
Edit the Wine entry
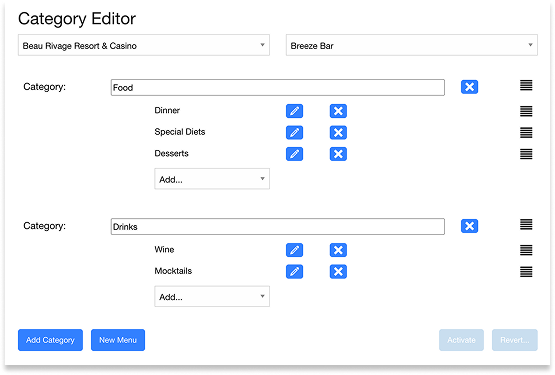tap(294, 250)
